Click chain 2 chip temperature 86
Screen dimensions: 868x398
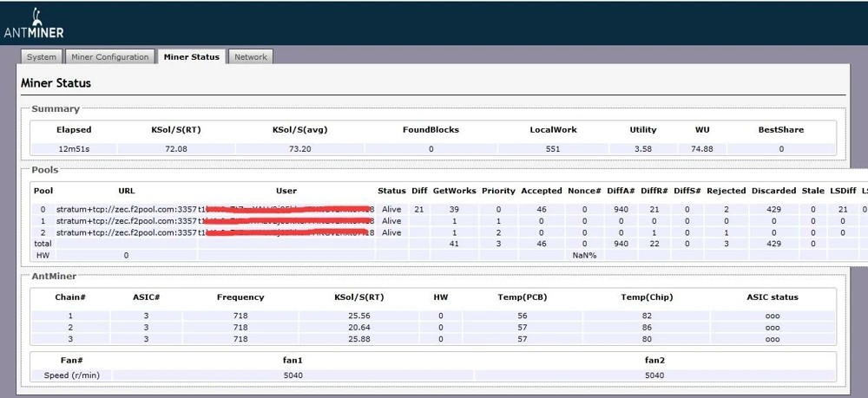coord(647,328)
